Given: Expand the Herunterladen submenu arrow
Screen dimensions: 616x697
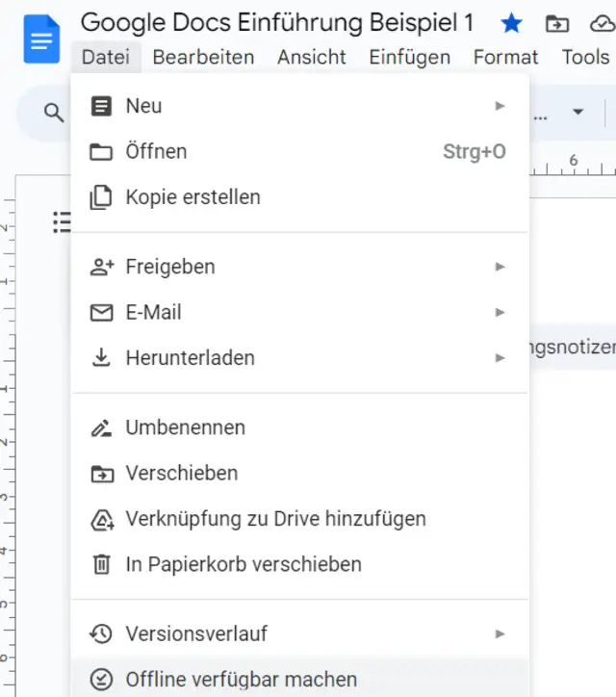Looking at the screenshot, I should click(500, 358).
